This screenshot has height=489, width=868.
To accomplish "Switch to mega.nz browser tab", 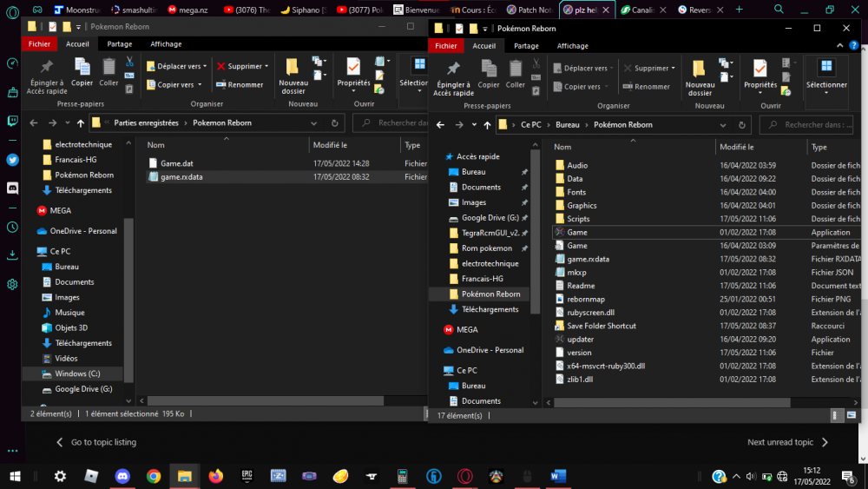I will pyautogui.click(x=188, y=10).
